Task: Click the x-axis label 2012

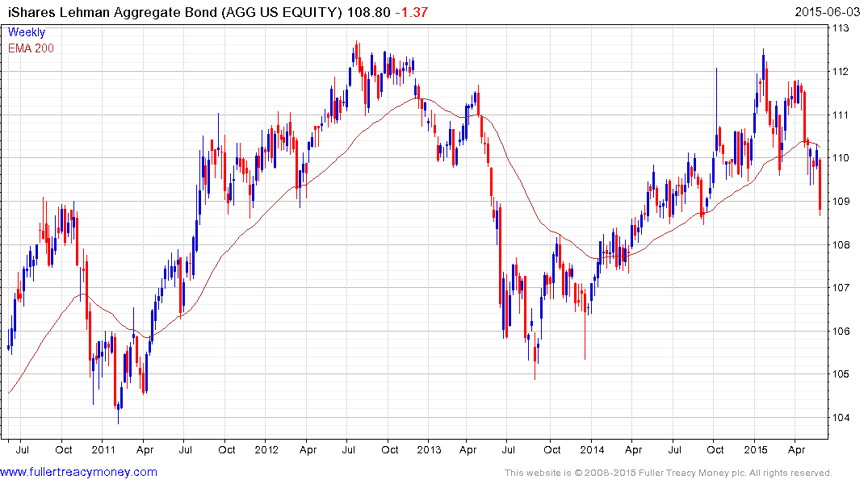Action: pos(266,449)
